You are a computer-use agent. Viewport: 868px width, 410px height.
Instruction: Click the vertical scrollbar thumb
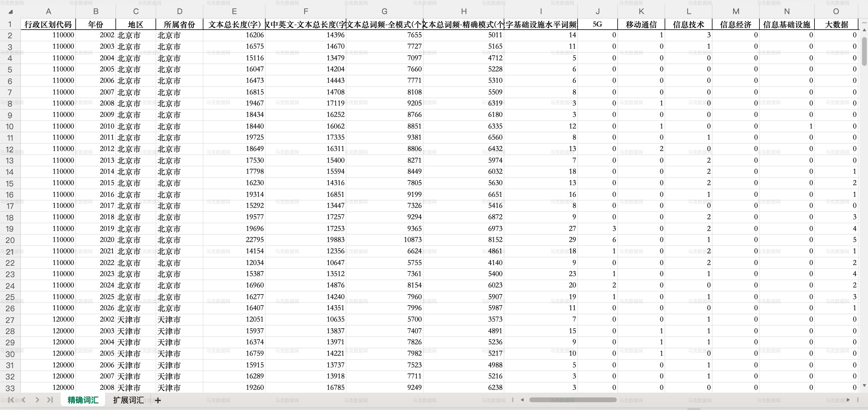click(864, 51)
